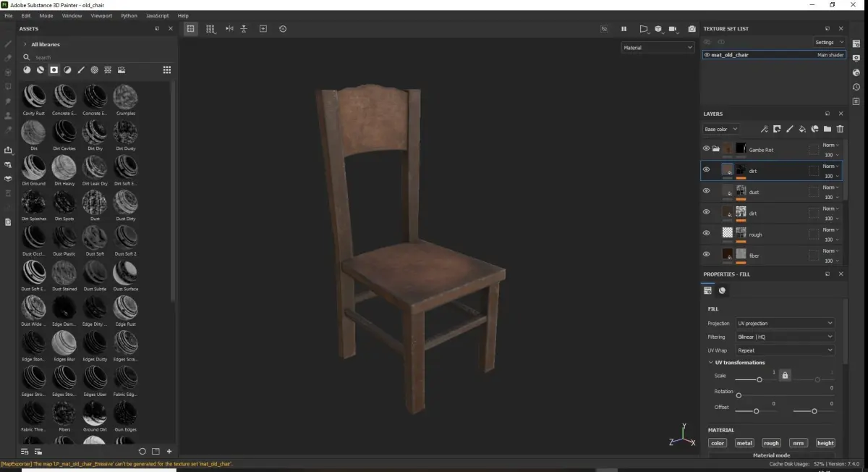Toggle the metal material channel button
868x472 pixels.
pyautogui.click(x=744, y=443)
